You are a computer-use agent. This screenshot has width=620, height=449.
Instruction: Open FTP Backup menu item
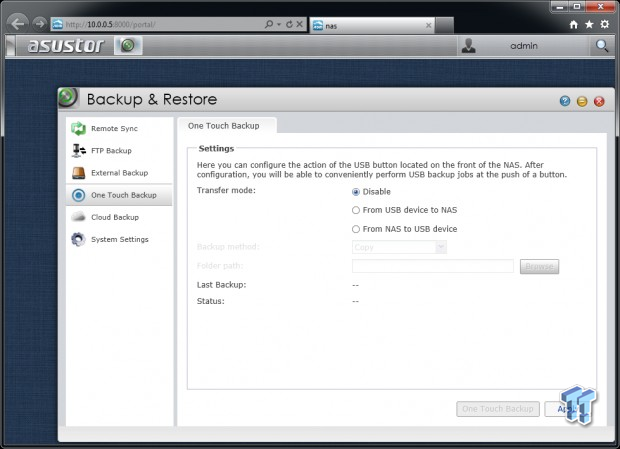coord(119,151)
